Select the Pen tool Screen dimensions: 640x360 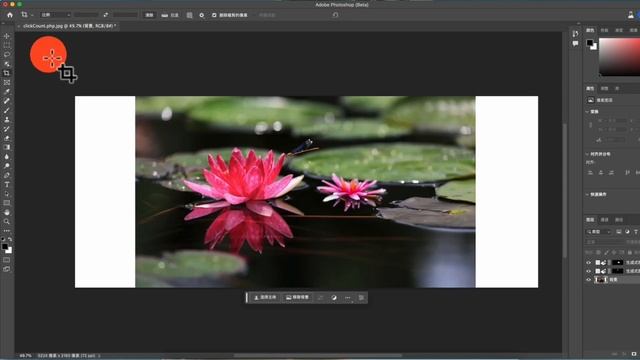(7, 175)
